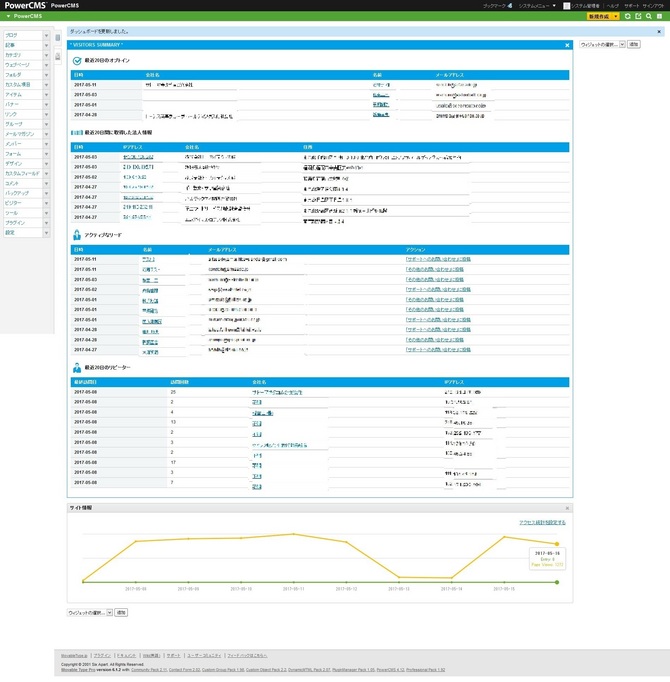
Task: Open the システムメニュー dropdown
Action: click(537, 6)
